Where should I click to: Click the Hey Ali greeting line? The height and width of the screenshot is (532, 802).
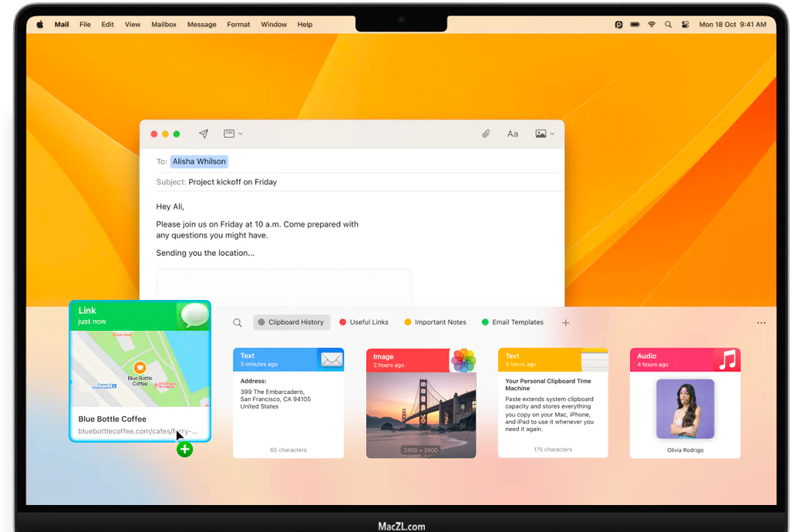170,207
